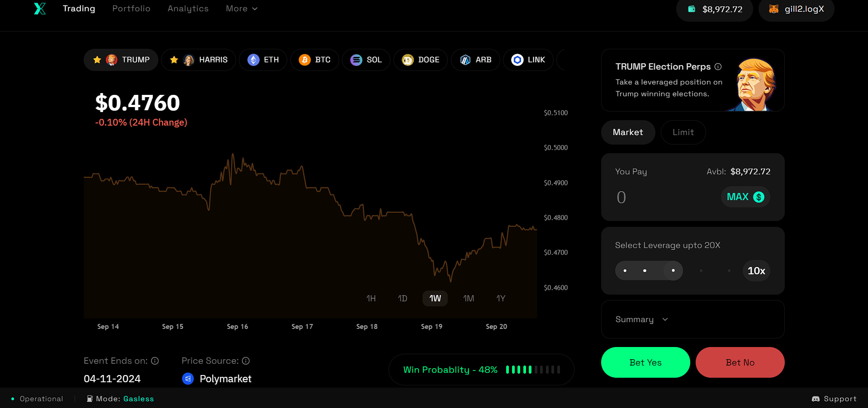Click the 10x leverage value box
Image resolution: width=868 pixels, height=408 pixels.
(x=756, y=271)
